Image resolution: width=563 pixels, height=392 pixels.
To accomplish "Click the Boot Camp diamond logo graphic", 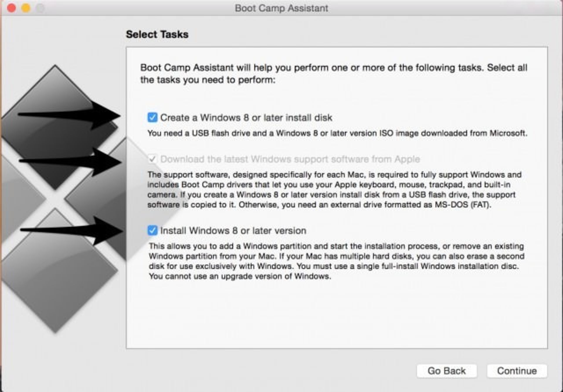I will point(63,199).
